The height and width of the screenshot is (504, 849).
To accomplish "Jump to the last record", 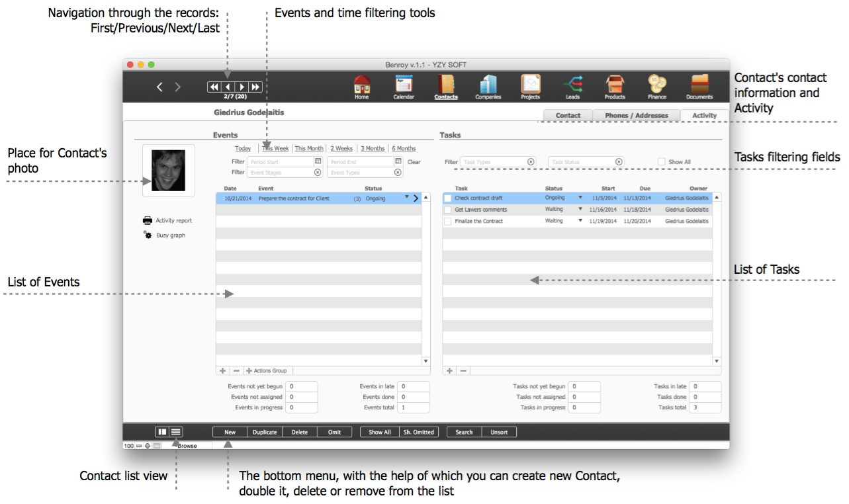I will 255,87.
